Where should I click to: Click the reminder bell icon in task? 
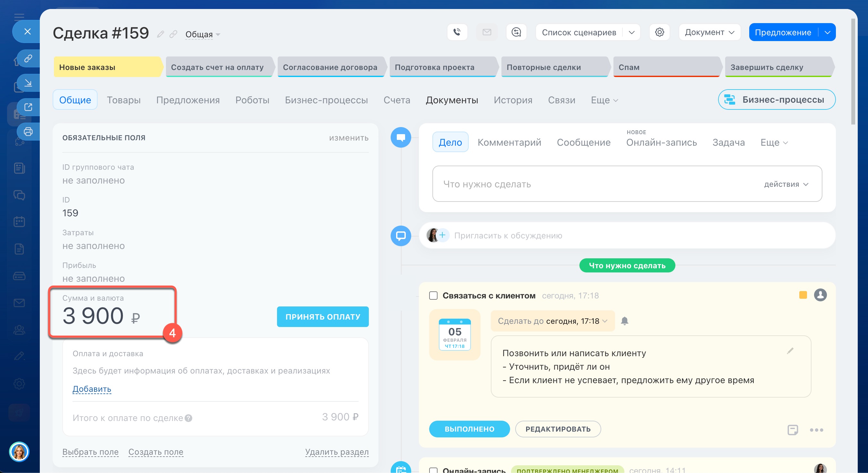[624, 321]
